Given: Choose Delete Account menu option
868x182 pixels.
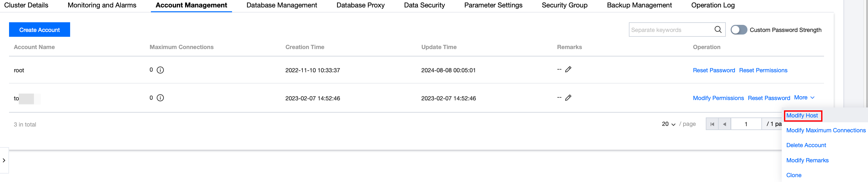Looking at the screenshot, I should 806,145.
